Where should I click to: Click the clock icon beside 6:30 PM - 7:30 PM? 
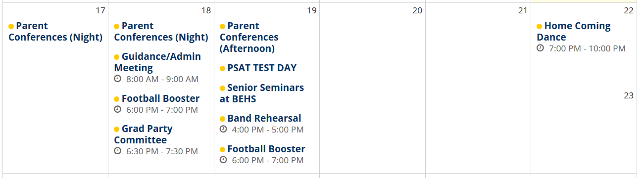pyautogui.click(x=117, y=151)
